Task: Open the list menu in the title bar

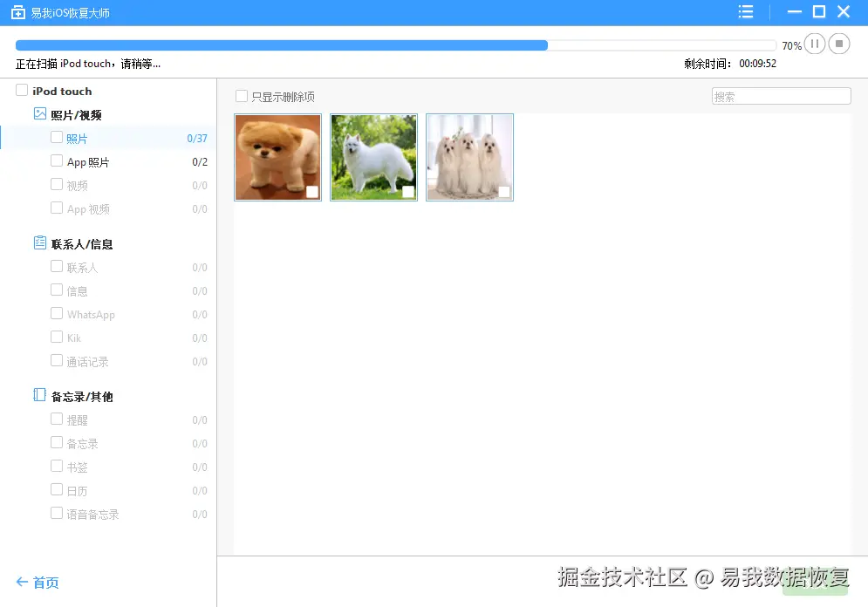Action: click(746, 11)
